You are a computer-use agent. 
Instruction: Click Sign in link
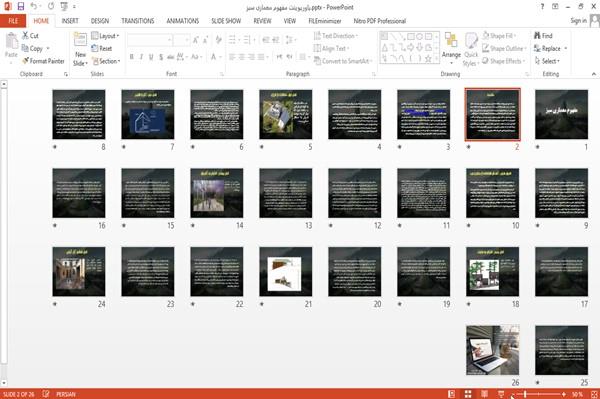pyautogui.click(x=579, y=21)
